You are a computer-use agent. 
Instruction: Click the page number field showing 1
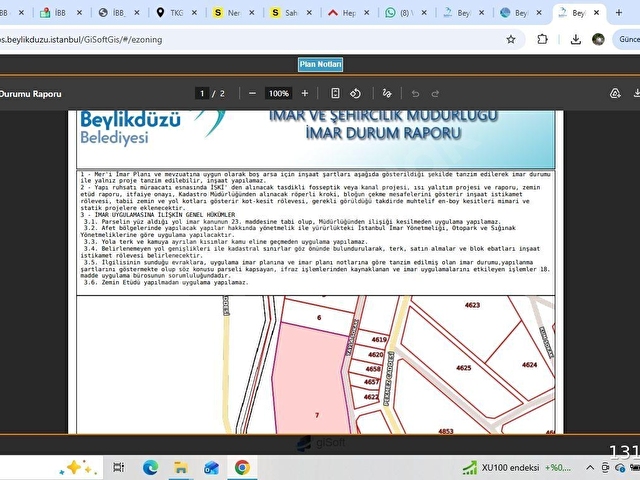[x=202, y=93]
